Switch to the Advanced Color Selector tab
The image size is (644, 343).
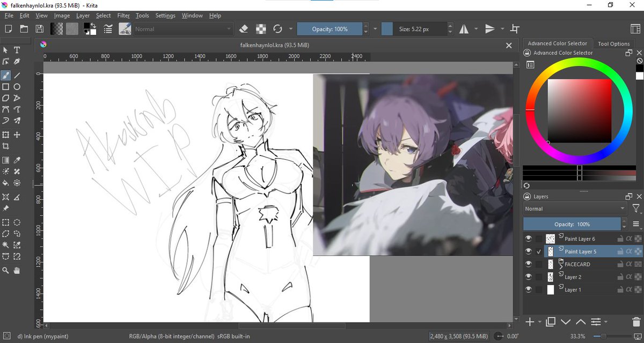tap(558, 43)
